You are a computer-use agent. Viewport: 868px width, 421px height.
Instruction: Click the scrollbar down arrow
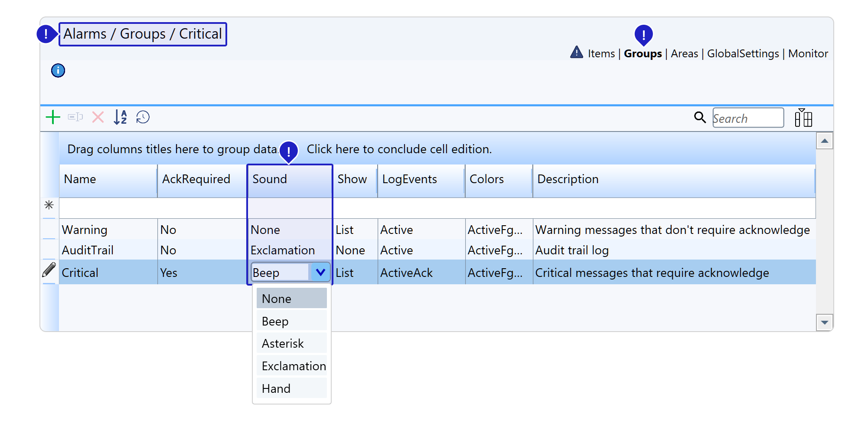[824, 322]
